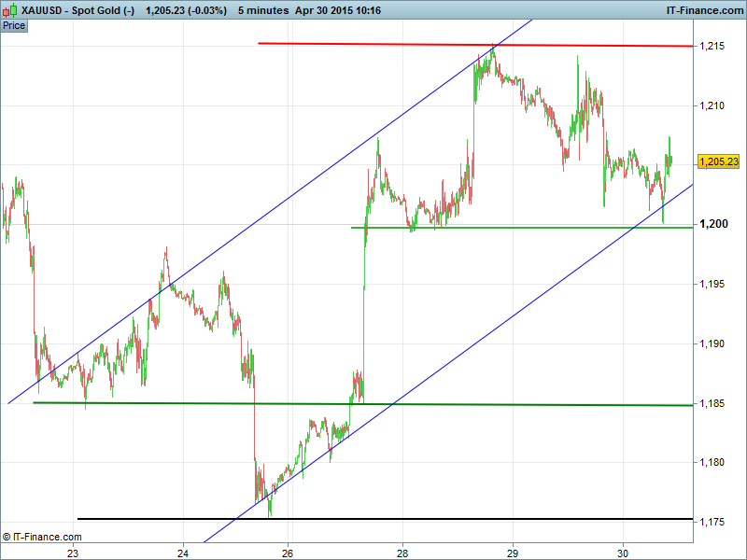Click the Price panel label

(14, 25)
